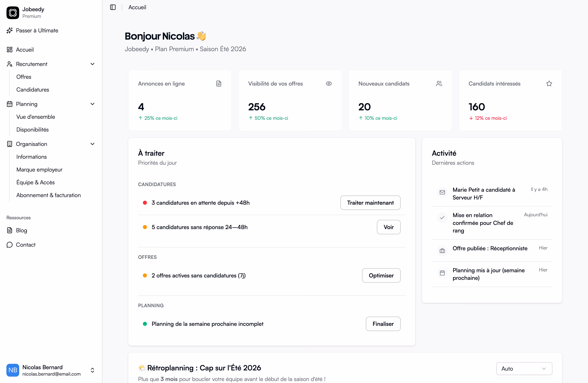Viewport: 588px width, 383px height.
Task: Collapse the Organisation section chevron
Action: pyautogui.click(x=92, y=144)
